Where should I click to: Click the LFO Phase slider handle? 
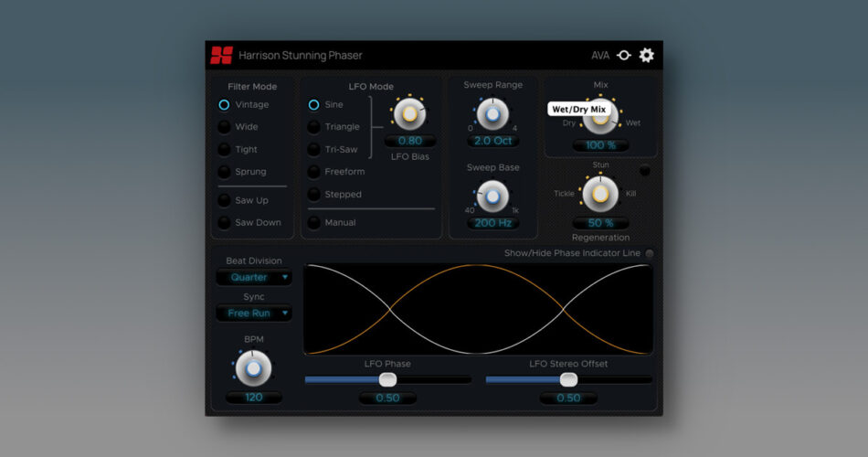coord(387,379)
